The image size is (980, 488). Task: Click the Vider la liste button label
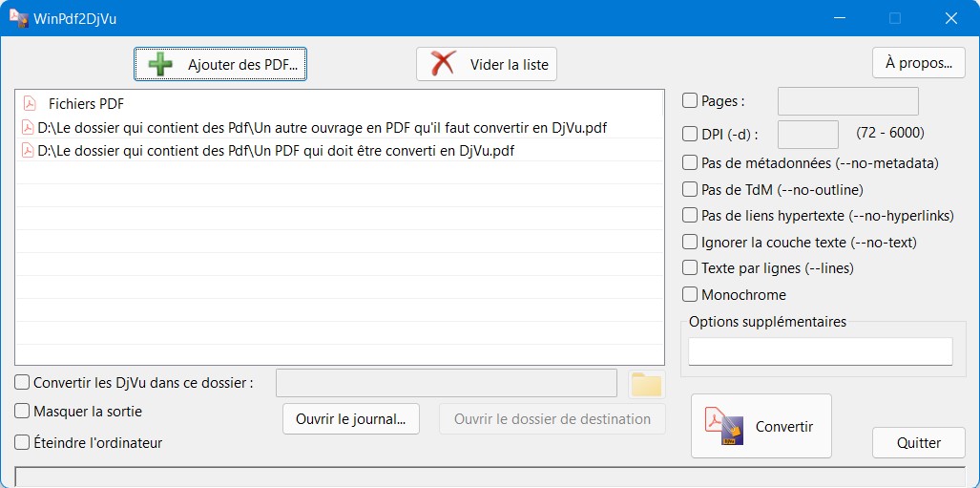510,64
